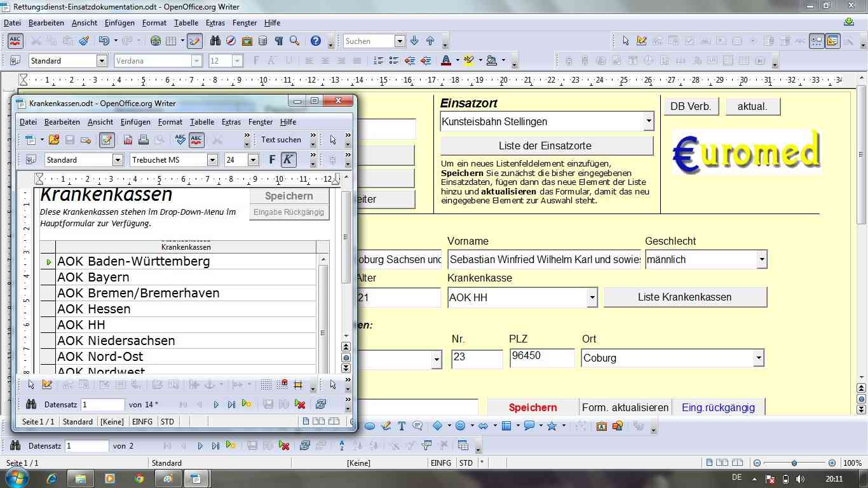Open the Tabelle menu in Krankenkassen window
This screenshot has width=868, height=488.
click(201, 122)
